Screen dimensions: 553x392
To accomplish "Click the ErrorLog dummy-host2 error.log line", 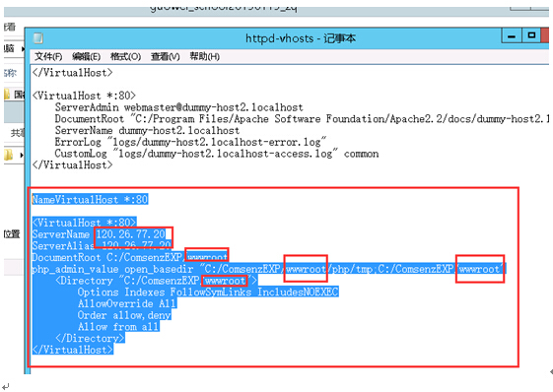I will (x=190, y=142).
